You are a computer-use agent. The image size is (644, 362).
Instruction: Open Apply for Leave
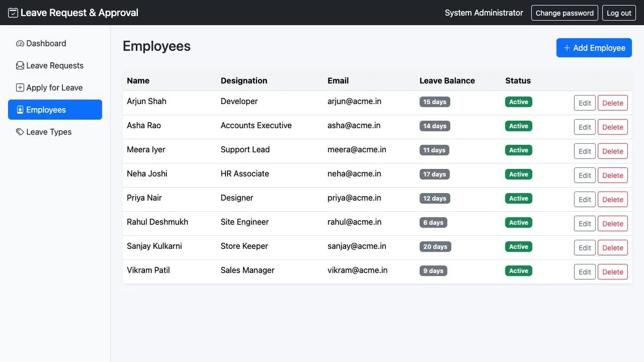55,87
